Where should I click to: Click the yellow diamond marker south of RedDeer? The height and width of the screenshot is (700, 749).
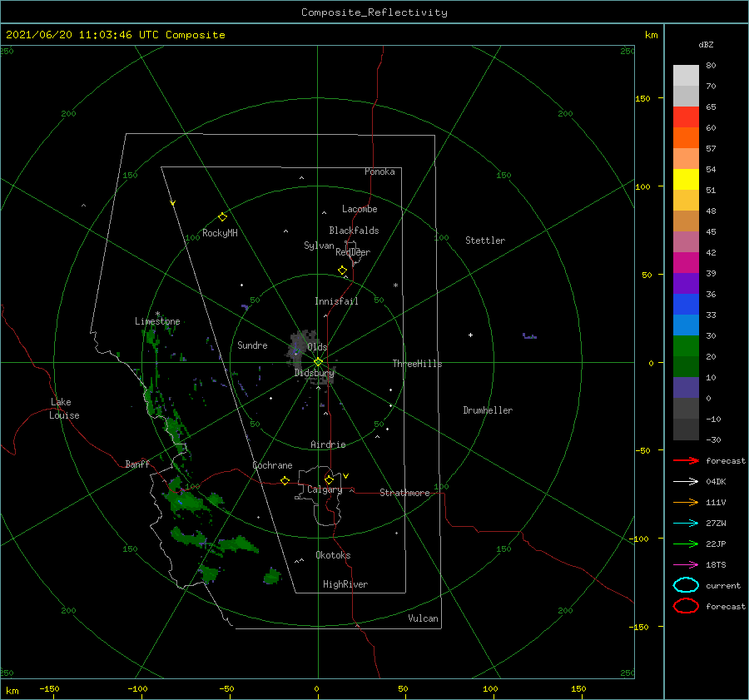(342, 271)
